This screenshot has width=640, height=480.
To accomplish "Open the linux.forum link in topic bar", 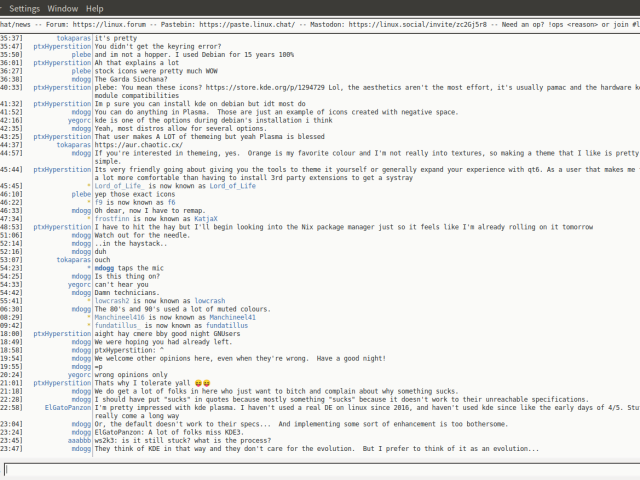I will pos(109,24).
